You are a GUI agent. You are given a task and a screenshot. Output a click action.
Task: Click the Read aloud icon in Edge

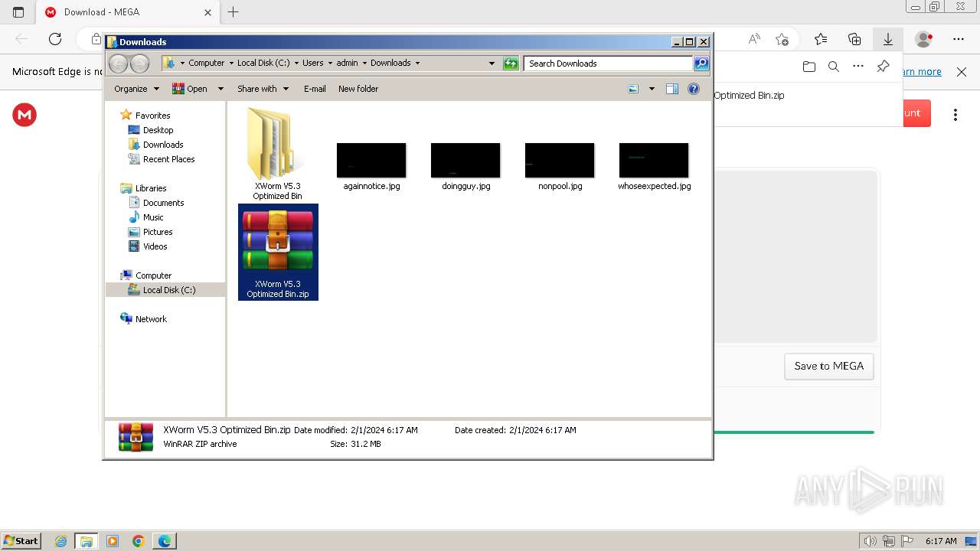point(754,39)
